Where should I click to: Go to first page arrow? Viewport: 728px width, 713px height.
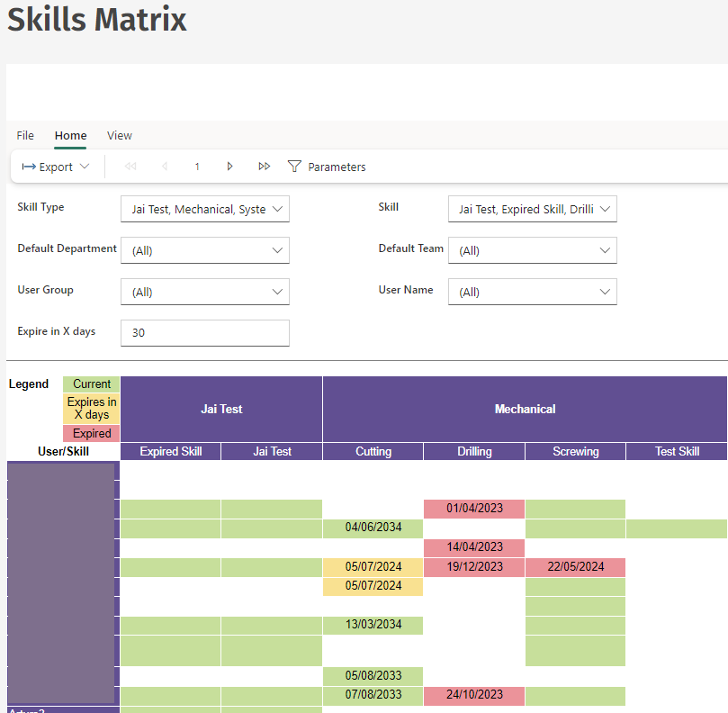[x=130, y=167]
